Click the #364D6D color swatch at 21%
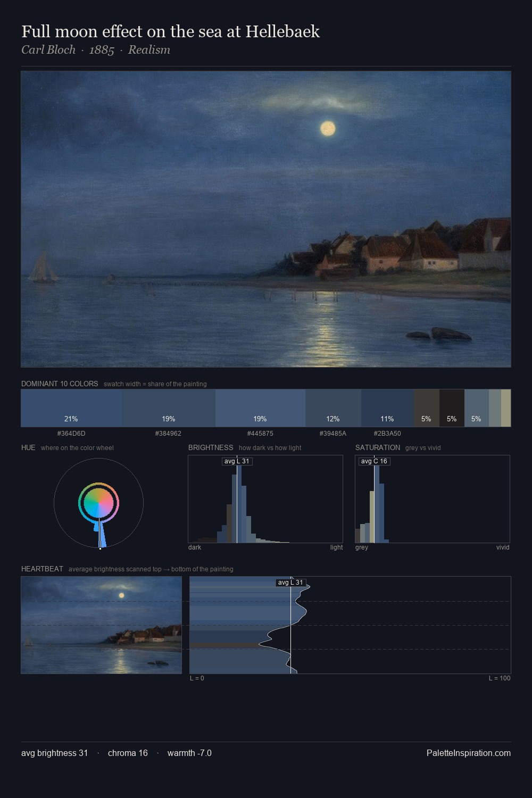 [71, 408]
